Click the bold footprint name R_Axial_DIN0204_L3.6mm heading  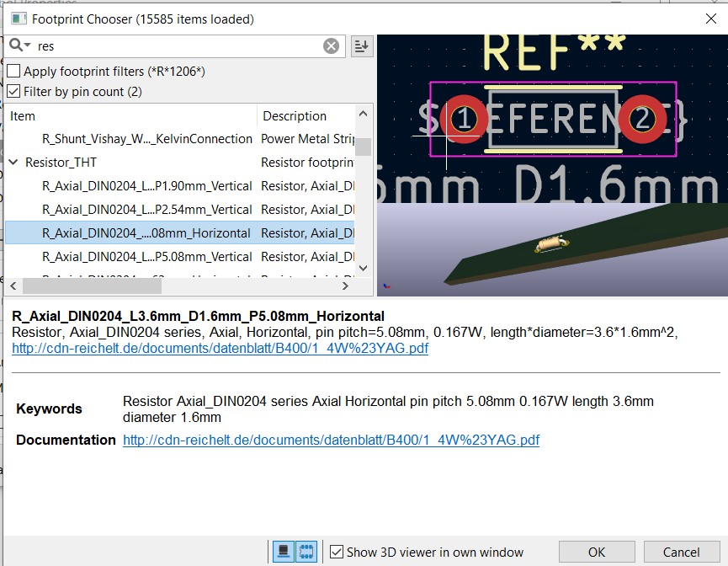199,316
